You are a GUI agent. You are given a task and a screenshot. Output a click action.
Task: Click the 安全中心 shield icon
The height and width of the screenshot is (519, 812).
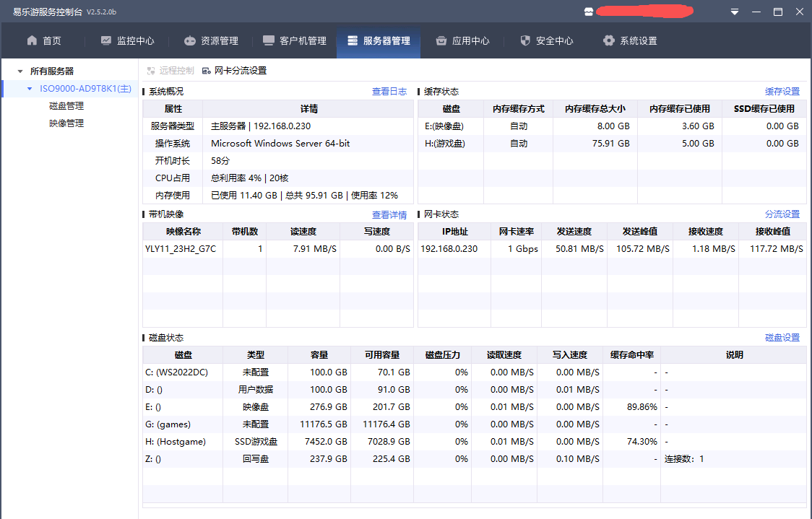(x=524, y=40)
